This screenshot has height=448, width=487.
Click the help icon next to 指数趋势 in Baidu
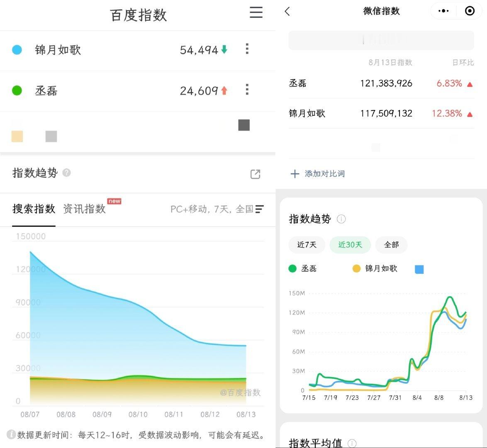click(x=66, y=173)
